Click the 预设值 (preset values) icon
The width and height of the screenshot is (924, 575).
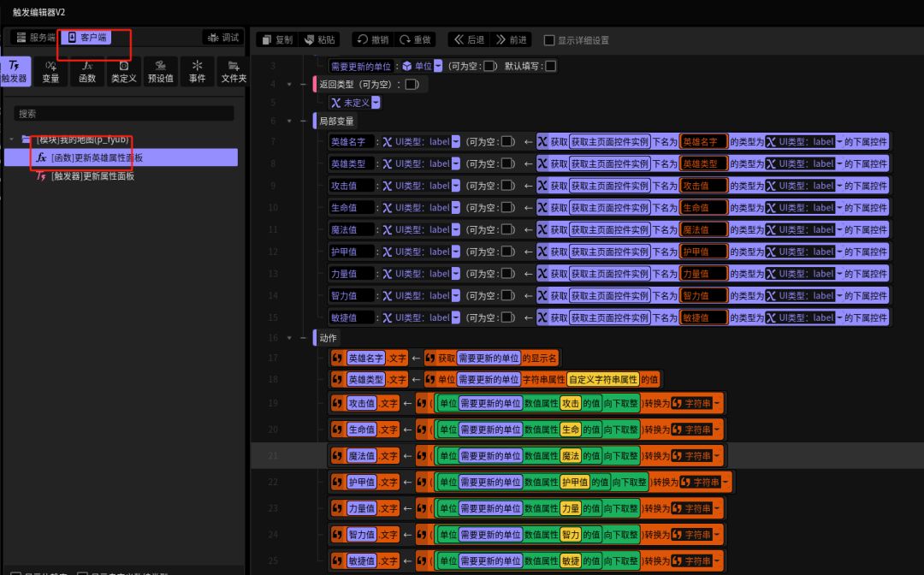160,71
